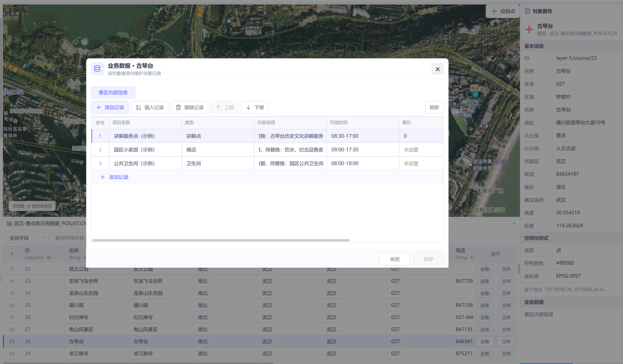The width and height of the screenshot is (623, 364).
Task: Click the database icon in the dialog header
Action: click(x=97, y=69)
